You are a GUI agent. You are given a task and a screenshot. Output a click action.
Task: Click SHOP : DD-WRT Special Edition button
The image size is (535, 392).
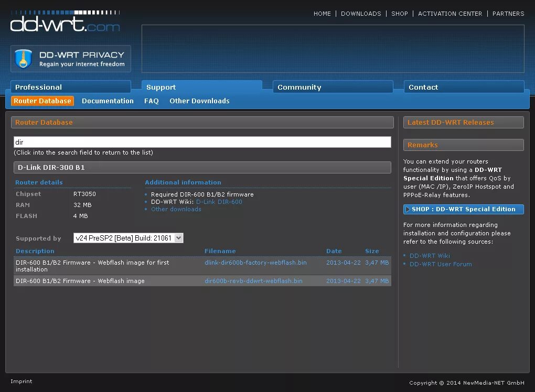463,209
